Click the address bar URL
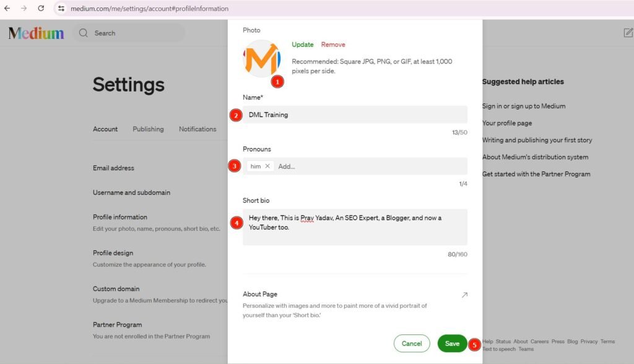 point(150,9)
